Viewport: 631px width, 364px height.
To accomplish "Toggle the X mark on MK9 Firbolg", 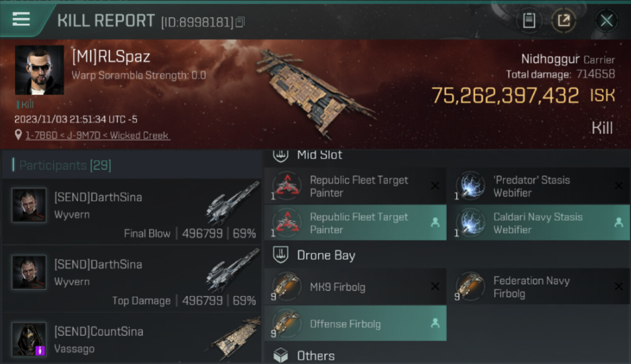I will pos(435,287).
